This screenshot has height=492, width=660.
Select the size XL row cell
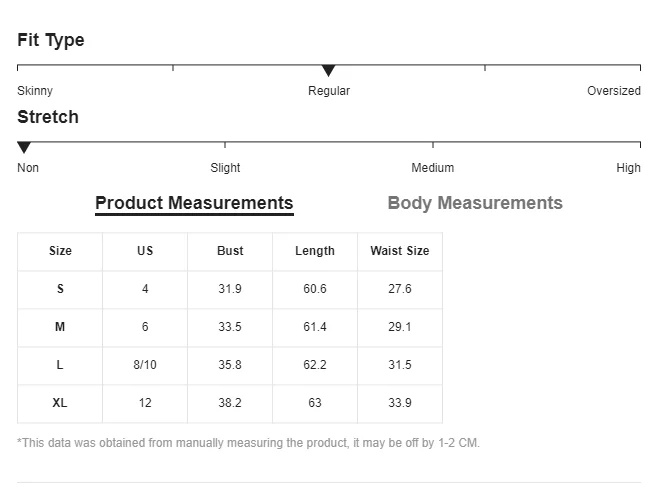tap(60, 403)
